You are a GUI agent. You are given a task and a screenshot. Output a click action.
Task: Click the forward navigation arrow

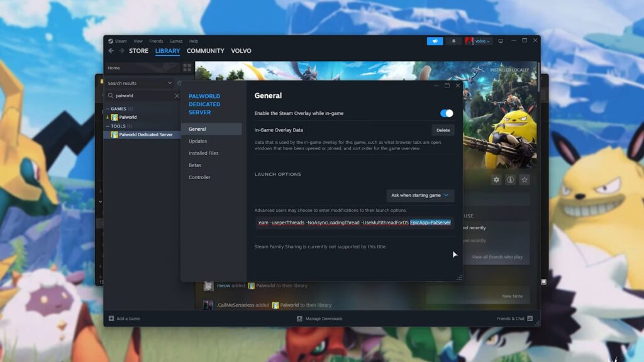pyautogui.click(x=121, y=51)
